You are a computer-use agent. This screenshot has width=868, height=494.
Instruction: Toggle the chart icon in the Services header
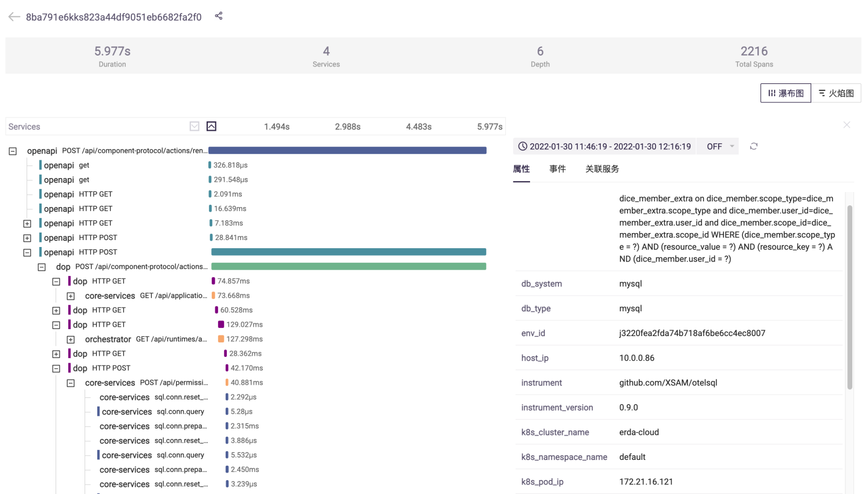tap(212, 126)
